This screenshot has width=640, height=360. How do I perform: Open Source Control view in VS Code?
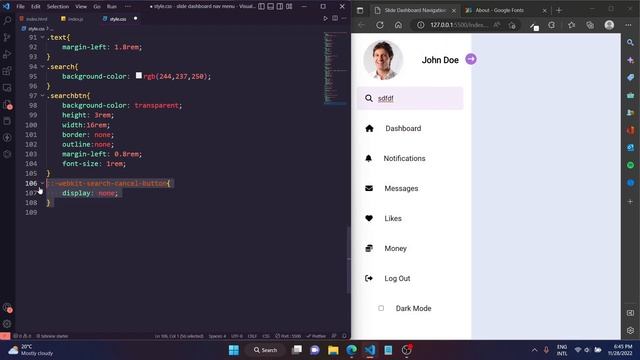7,37
